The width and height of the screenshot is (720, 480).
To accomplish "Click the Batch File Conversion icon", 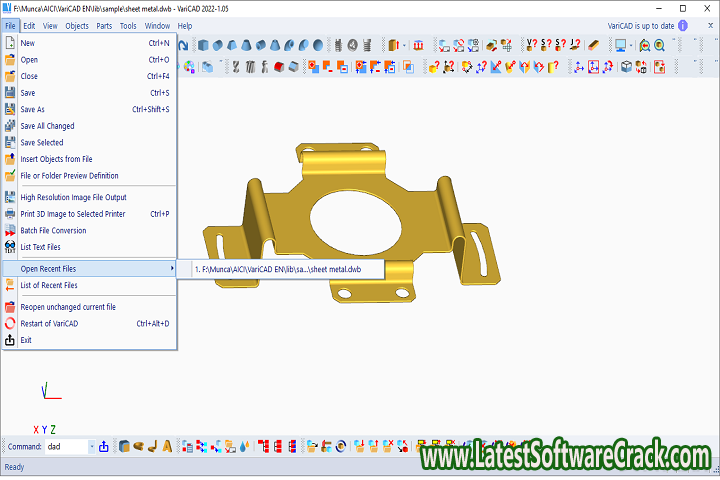I will 10,230.
